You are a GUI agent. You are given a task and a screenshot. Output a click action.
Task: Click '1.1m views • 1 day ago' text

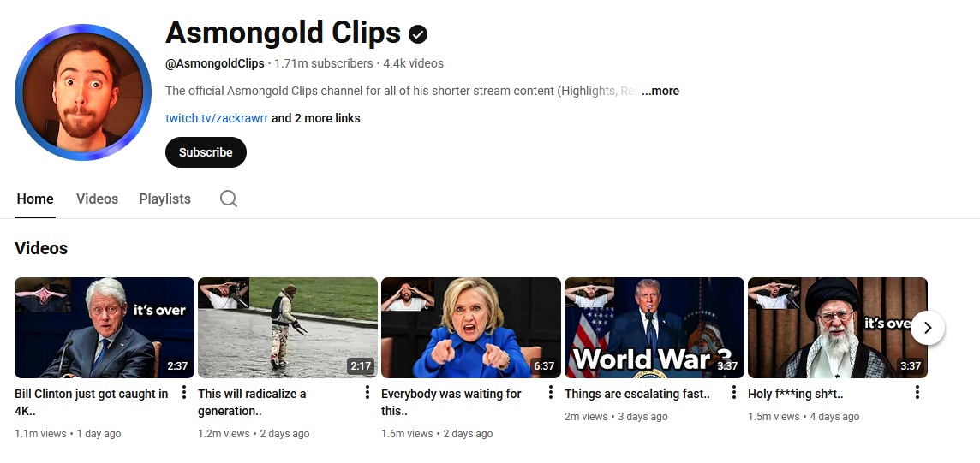point(69,434)
